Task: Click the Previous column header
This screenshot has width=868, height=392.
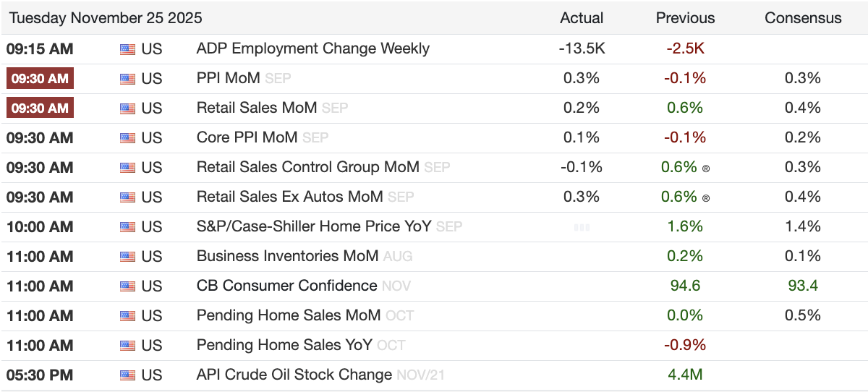Action: click(x=685, y=18)
